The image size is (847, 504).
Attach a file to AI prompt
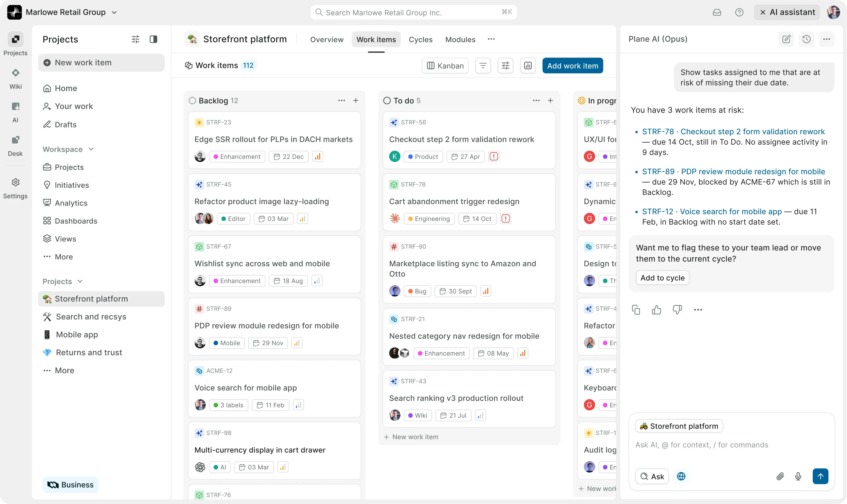[x=780, y=476]
